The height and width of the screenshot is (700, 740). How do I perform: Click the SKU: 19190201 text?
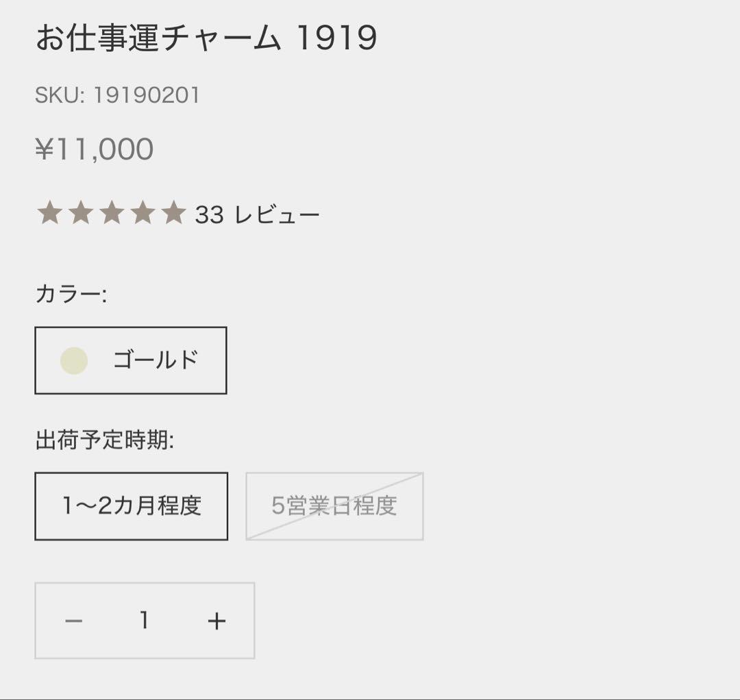(x=116, y=96)
